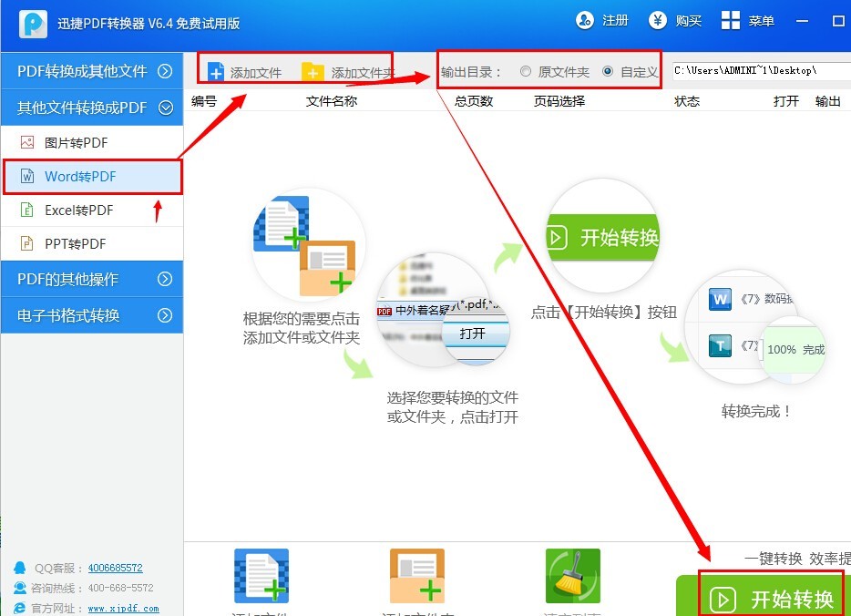Click the 输出目录 label
This screenshot has height=616, width=851.
471,72
